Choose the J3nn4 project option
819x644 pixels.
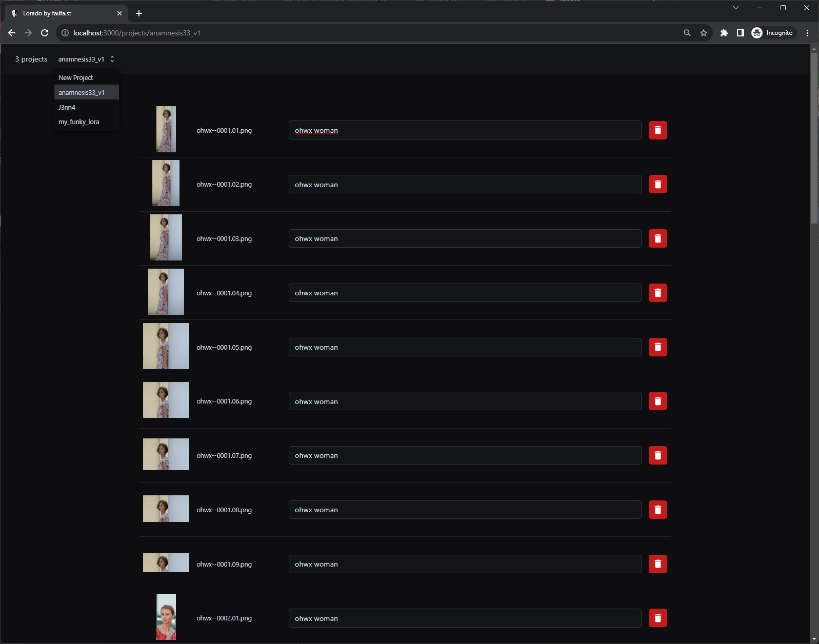[x=67, y=108]
